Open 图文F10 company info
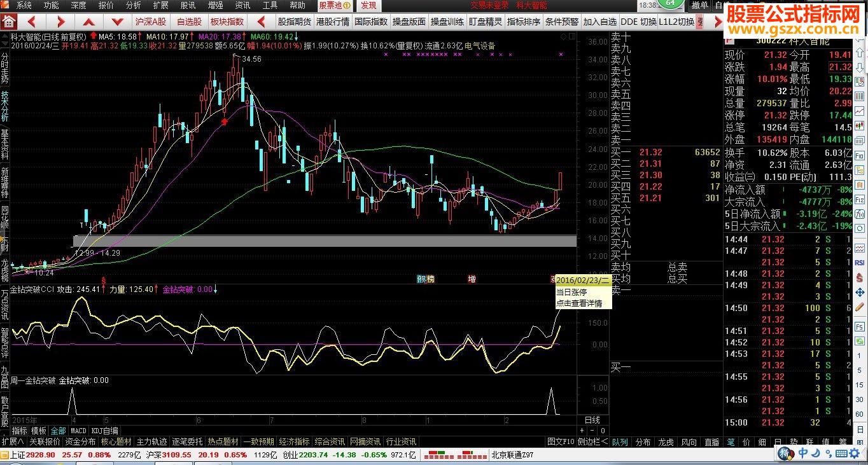 pos(561,441)
